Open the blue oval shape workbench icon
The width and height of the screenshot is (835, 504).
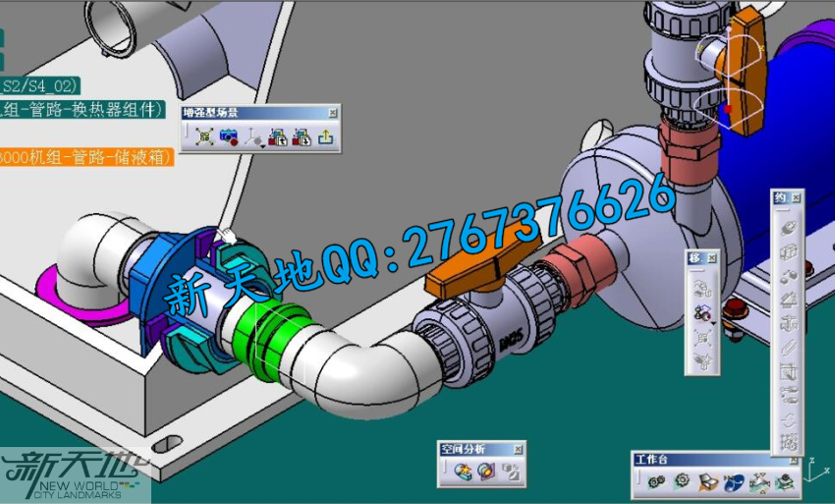(x=733, y=482)
